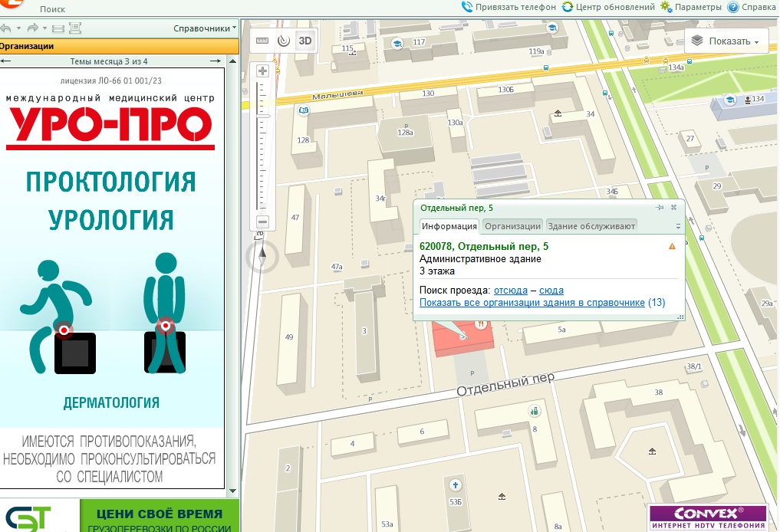The height and width of the screenshot is (532, 780).
Task: Click the education icon near building 134
Action: (729, 99)
